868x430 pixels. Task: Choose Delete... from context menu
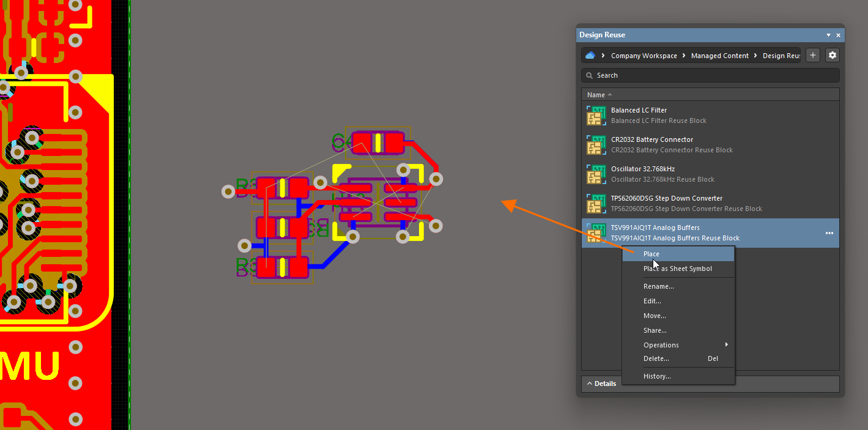(x=678, y=358)
